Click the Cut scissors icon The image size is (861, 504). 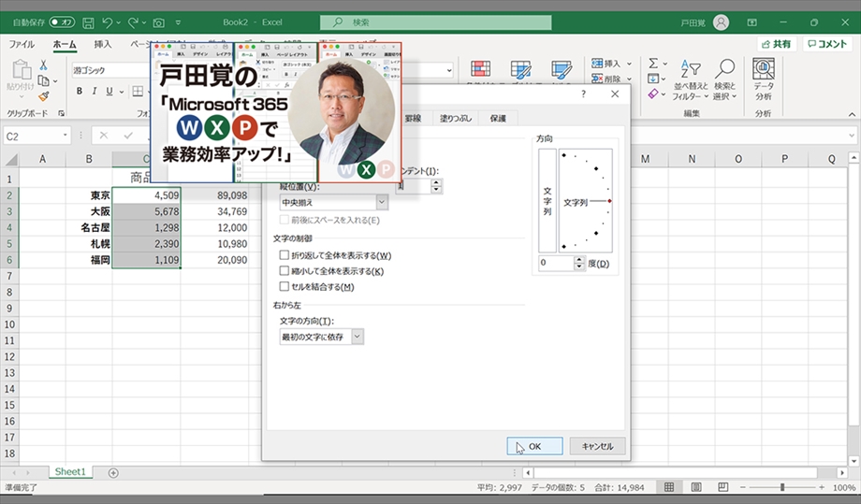[x=43, y=65]
